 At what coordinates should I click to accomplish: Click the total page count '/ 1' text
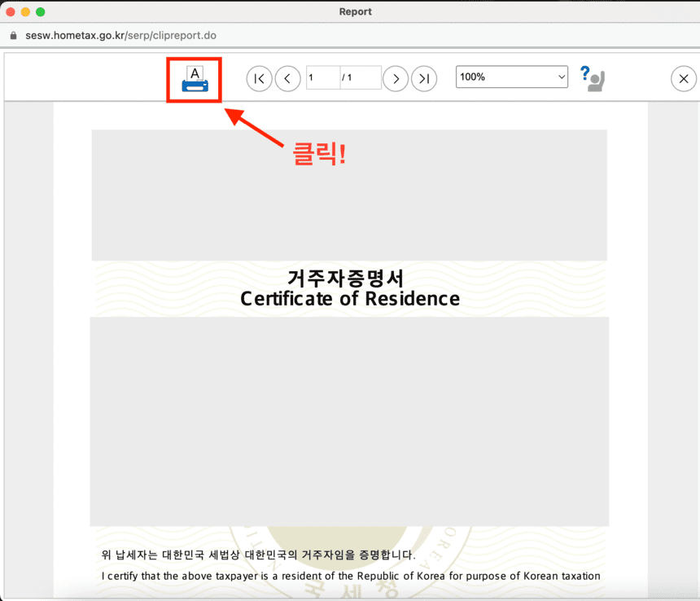point(347,77)
